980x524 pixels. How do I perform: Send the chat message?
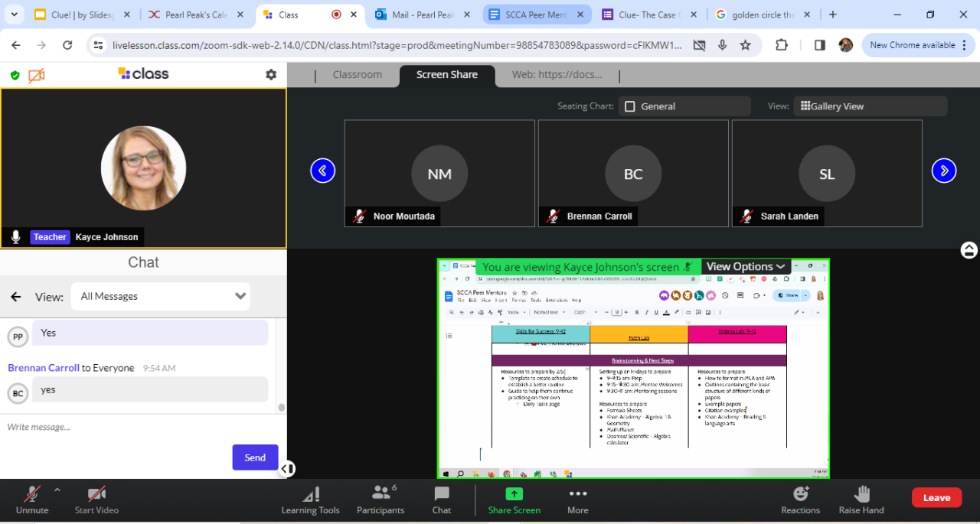pyautogui.click(x=255, y=457)
